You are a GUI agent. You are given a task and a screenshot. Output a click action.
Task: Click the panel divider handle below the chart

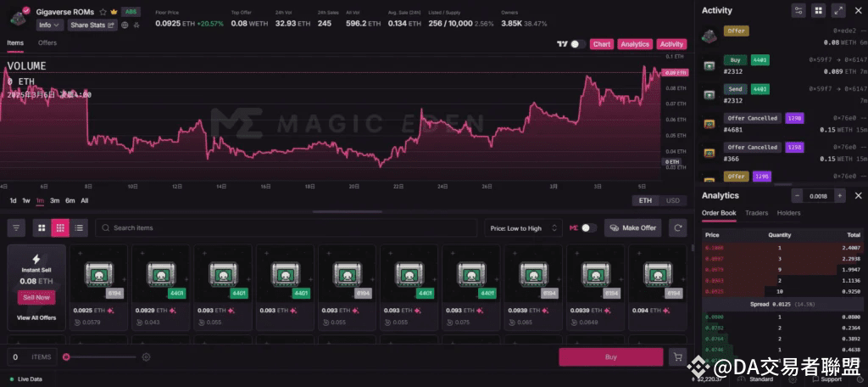tap(347, 212)
